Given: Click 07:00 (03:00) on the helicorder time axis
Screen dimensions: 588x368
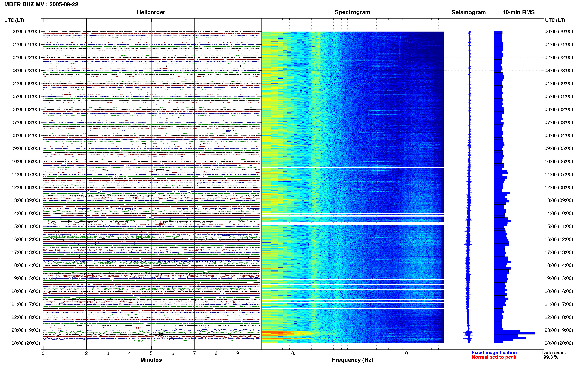Looking at the screenshot, I should click(x=26, y=122).
